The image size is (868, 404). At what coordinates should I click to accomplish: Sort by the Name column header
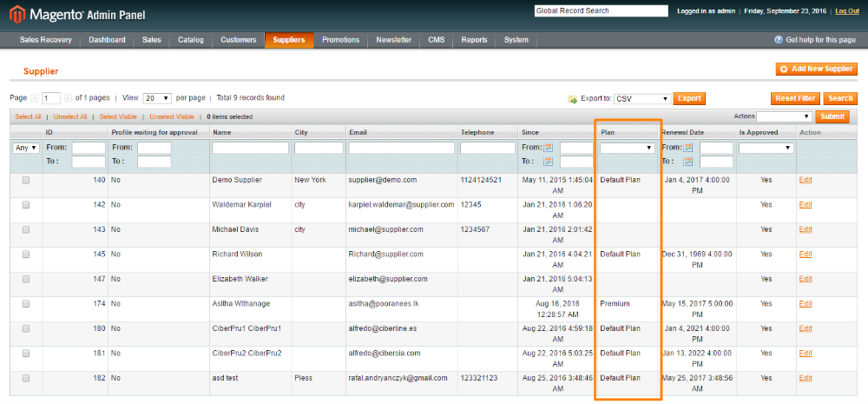tap(221, 132)
